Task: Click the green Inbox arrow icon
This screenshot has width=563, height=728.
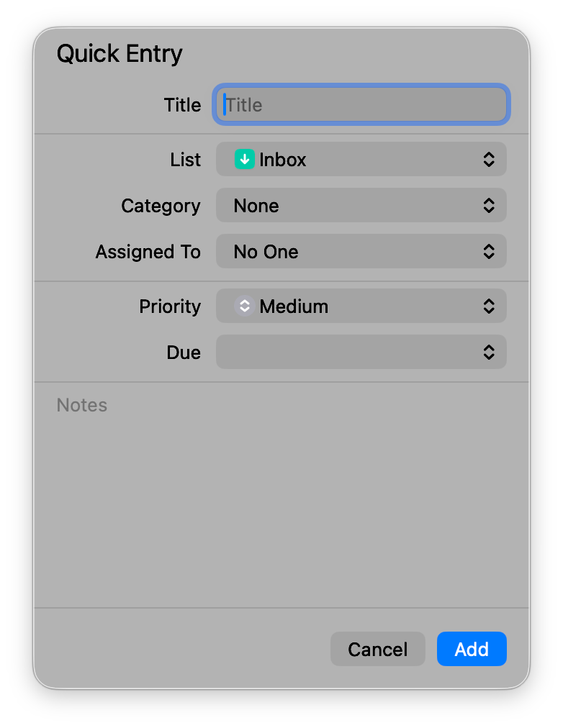Action: click(244, 160)
